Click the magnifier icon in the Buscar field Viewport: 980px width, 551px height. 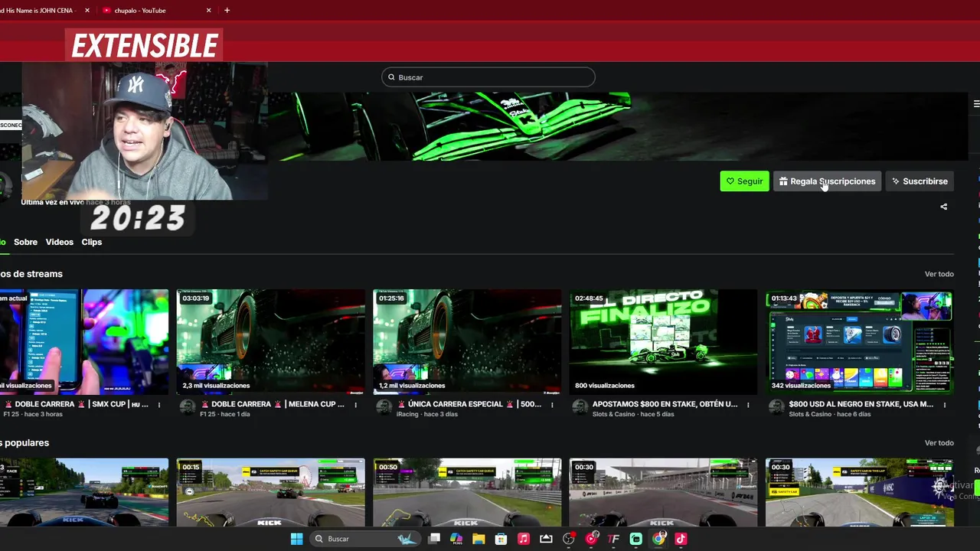pyautogui.click(x=391, y=77)
